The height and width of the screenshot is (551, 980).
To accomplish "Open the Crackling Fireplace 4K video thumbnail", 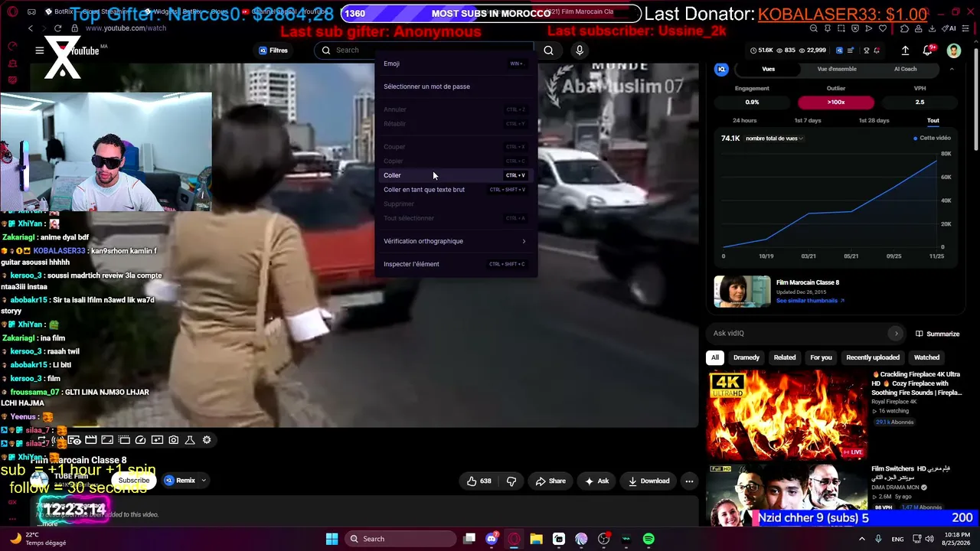I will [786, 414].
